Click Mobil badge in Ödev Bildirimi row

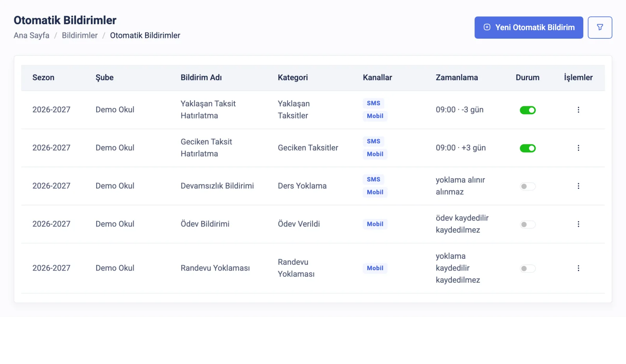375,224
